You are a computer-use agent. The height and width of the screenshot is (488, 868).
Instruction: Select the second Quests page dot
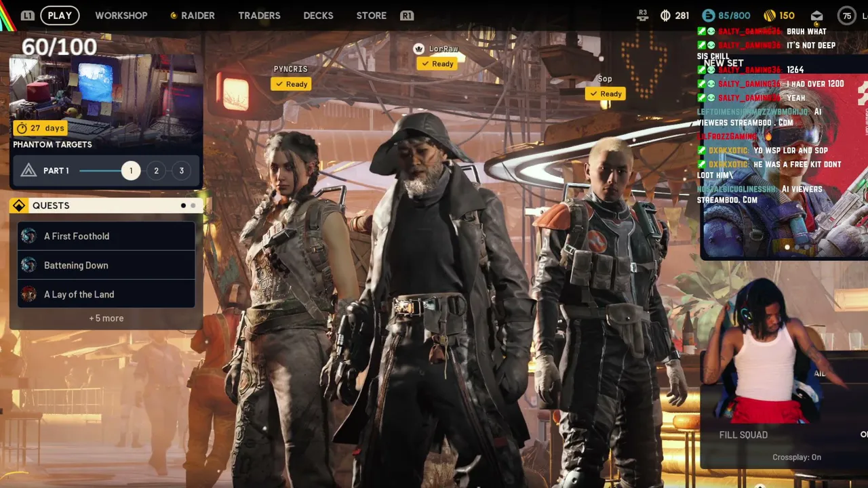(x=193, y=205)
